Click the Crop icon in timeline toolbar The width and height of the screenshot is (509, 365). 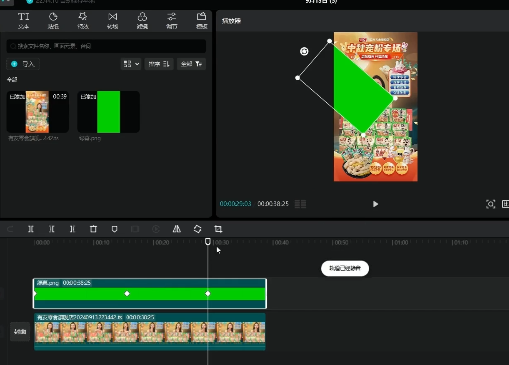(218, 229)
